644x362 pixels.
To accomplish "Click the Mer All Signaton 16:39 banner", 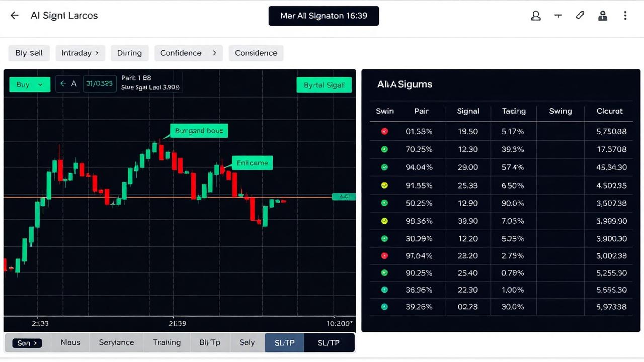I will 324,16.
